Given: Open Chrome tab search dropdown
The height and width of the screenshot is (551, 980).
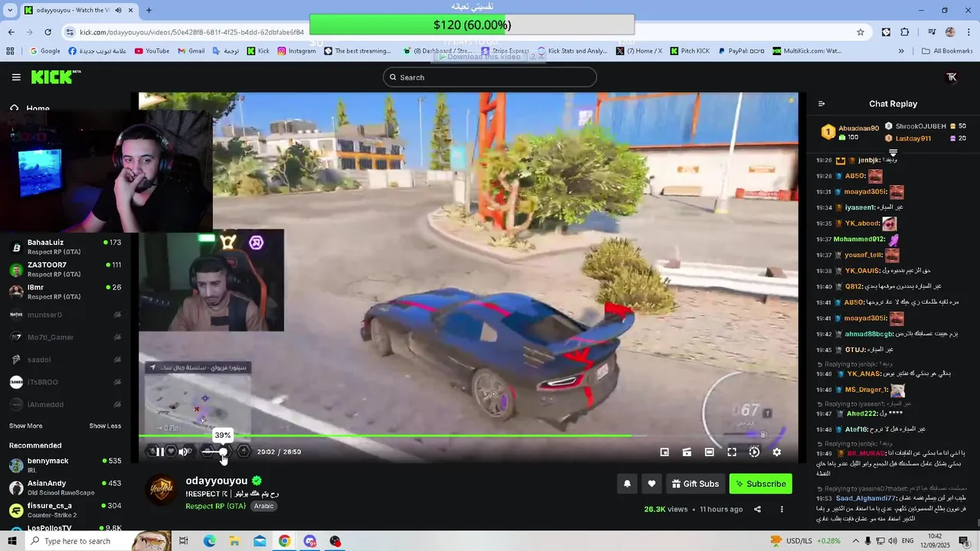Looking at the screenshot, I should tap(10, 10).
